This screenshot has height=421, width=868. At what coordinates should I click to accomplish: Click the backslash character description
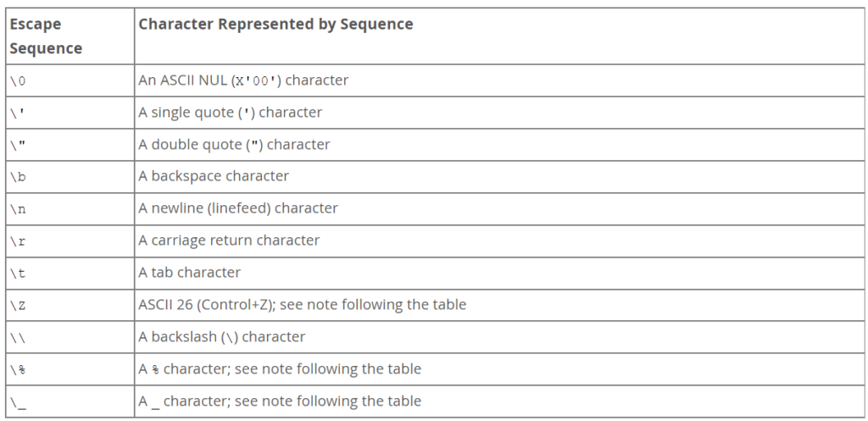pos(222,336)
